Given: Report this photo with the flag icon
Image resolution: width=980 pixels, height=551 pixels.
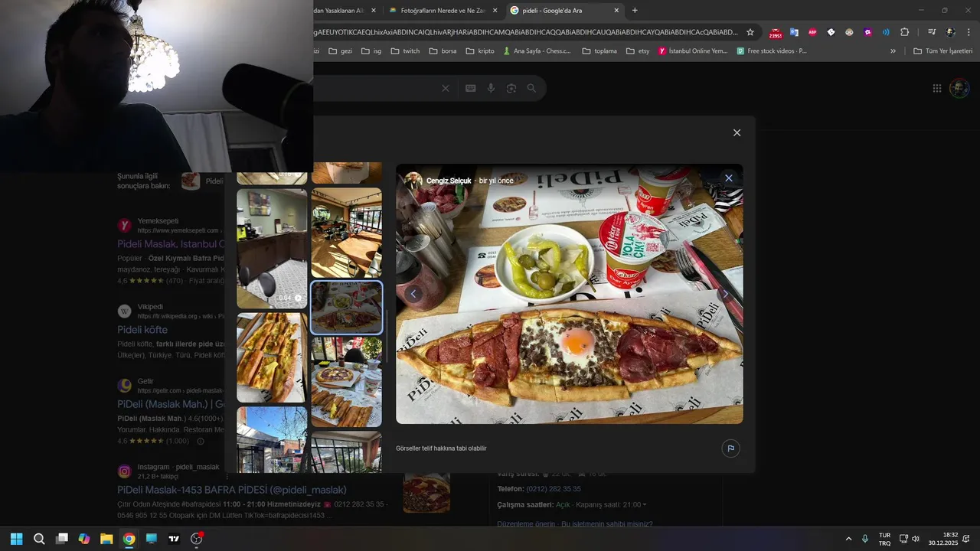Looking at the screenshot, I should (730, 448).
